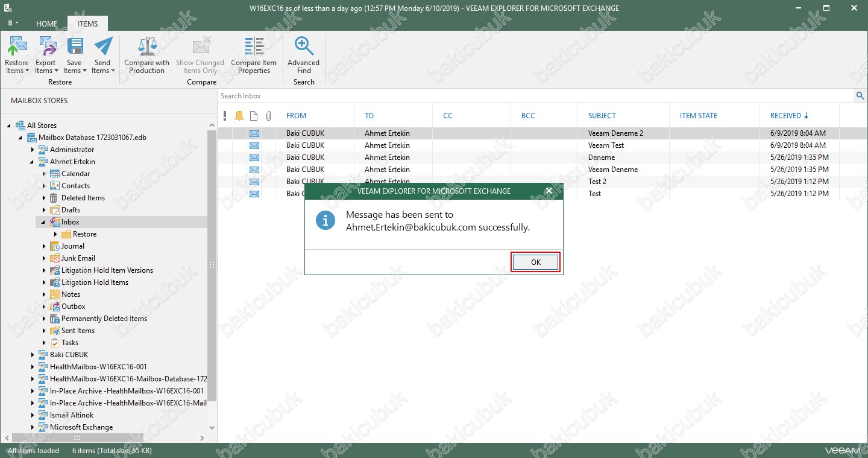The width and height of the screenshot is (868, 458).
Task: Click envelope icon of the Veeam Test message
Action: click(x=254, y=145)
